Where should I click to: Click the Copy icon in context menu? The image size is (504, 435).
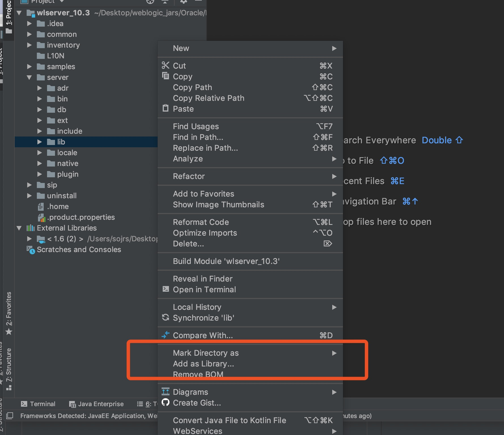[x=166, y=76]
